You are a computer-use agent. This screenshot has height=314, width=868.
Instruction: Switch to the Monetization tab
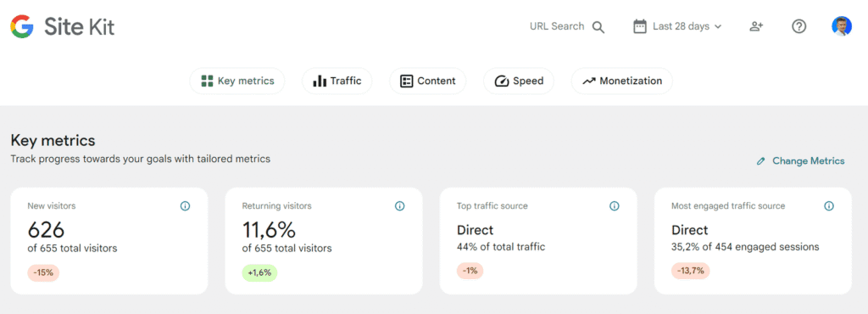click(622, 81)
